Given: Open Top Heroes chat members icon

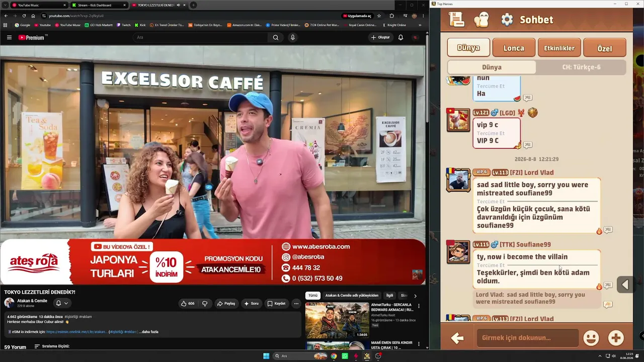Looking at the screenshot, I should (x=481, y=20).
